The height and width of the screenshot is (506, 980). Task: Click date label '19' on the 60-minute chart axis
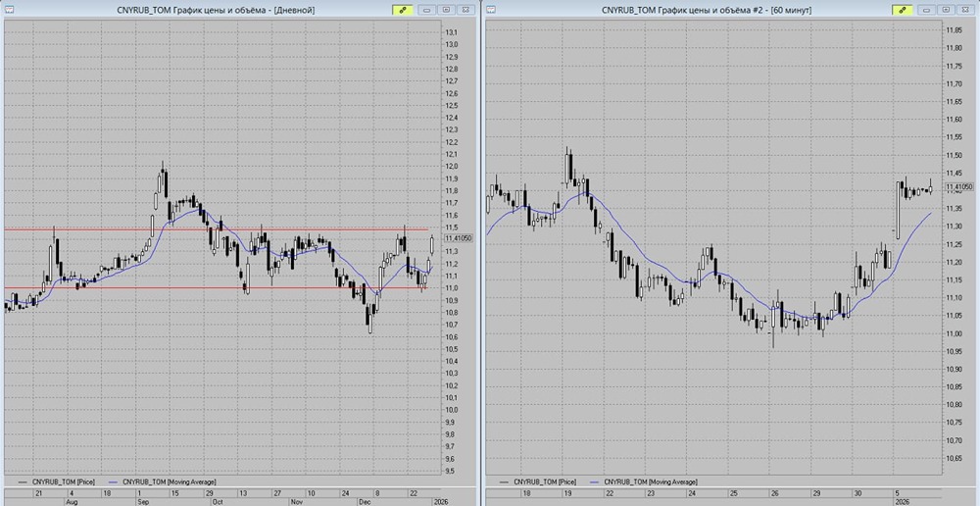coord(570,493)
